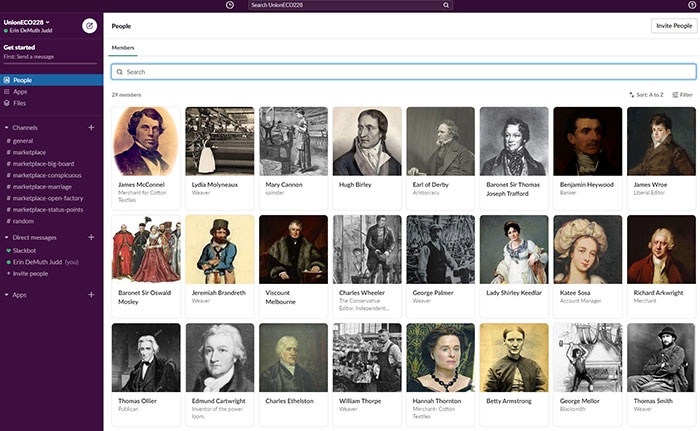This screenshot has width=700, height=431.
Task: Open Viscount Melbourne's profile card
Action: pyautogui.click(x=293, y=266)
